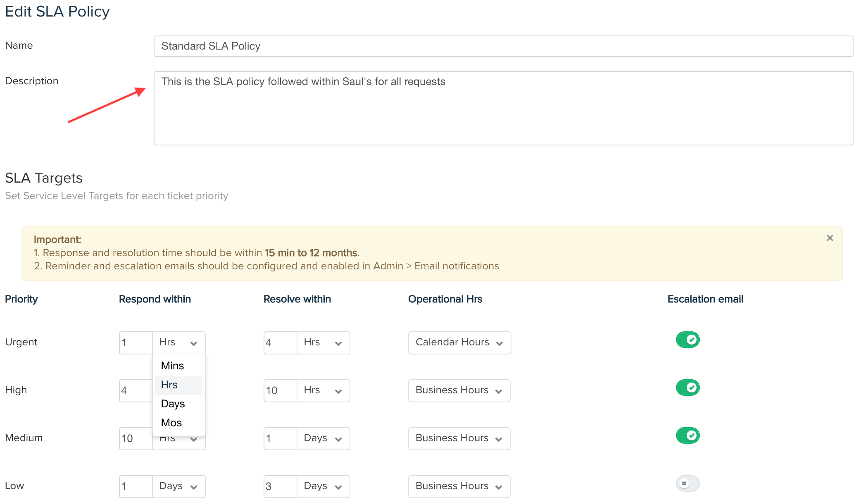Click High resolve-within value field

pos(280,390)
